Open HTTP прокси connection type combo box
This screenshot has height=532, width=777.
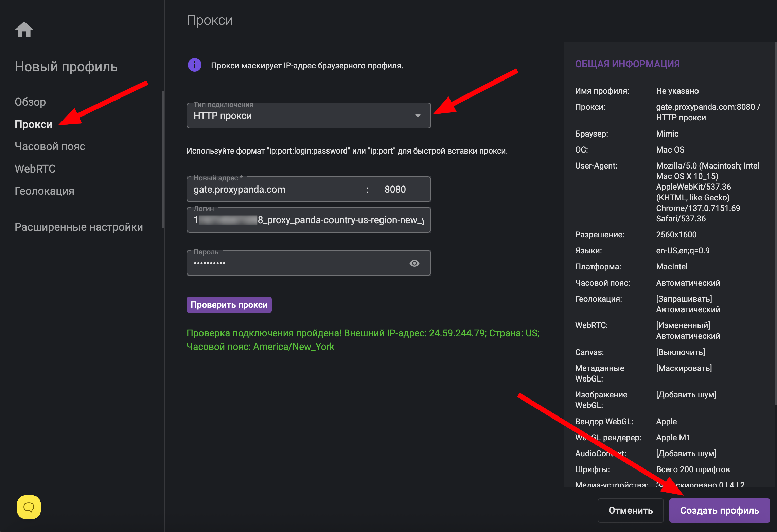pyautogui.click(x=299, y=116)
